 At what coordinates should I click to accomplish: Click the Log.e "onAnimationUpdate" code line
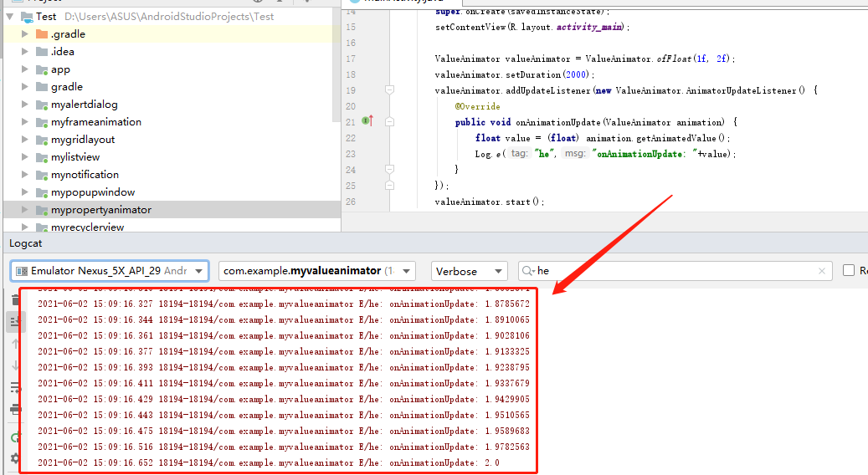pyautogui.click(x=605, y=154)
